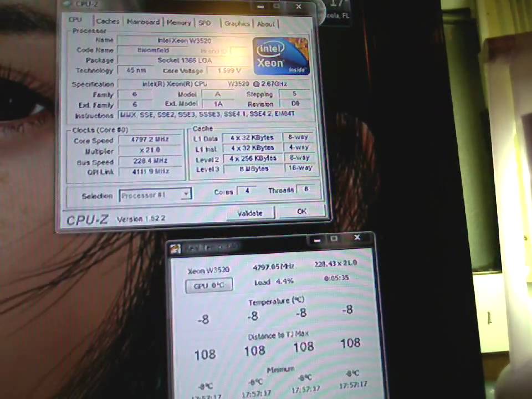
Task: Click the Load 4.4% reading
Action: point(274,282)
